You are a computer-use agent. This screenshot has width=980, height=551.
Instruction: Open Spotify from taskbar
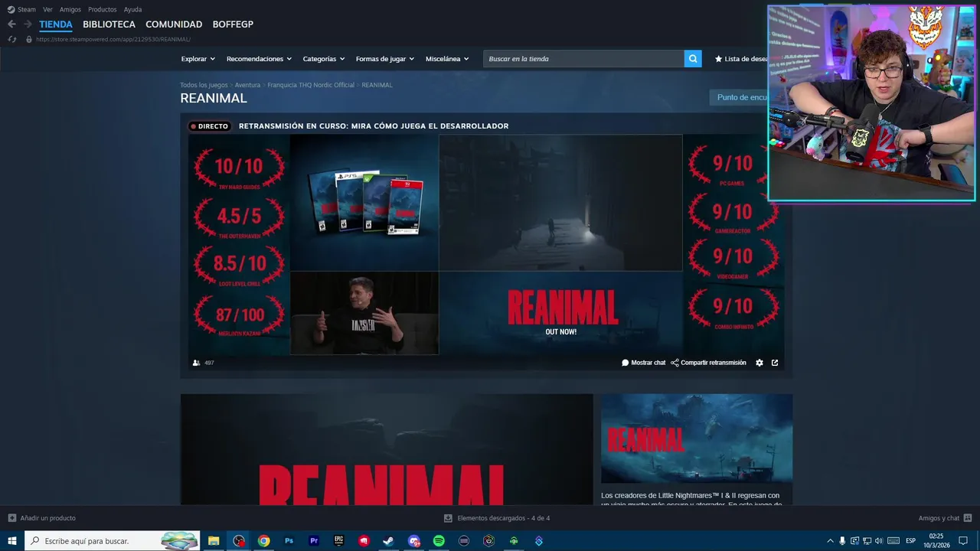coord(439,541)
